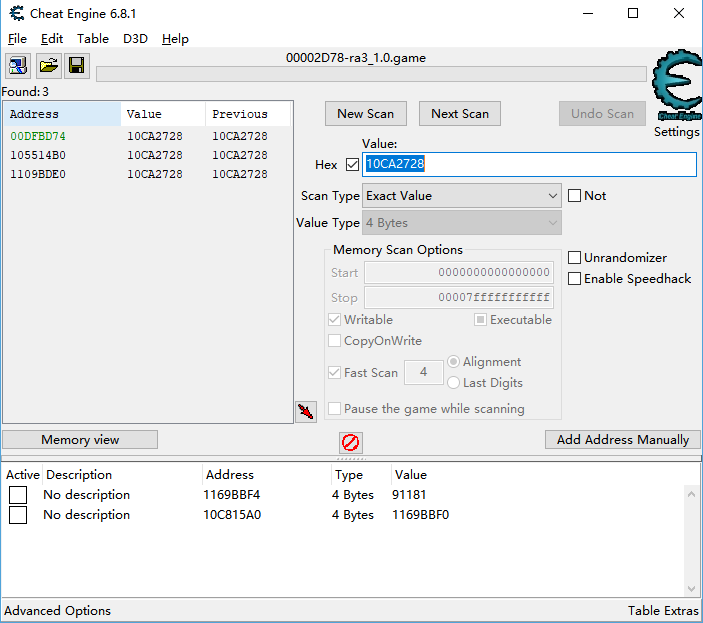
Task: Click the Fast Scan alignment value field
Action: pyautogui.click(x=424, y=372)
